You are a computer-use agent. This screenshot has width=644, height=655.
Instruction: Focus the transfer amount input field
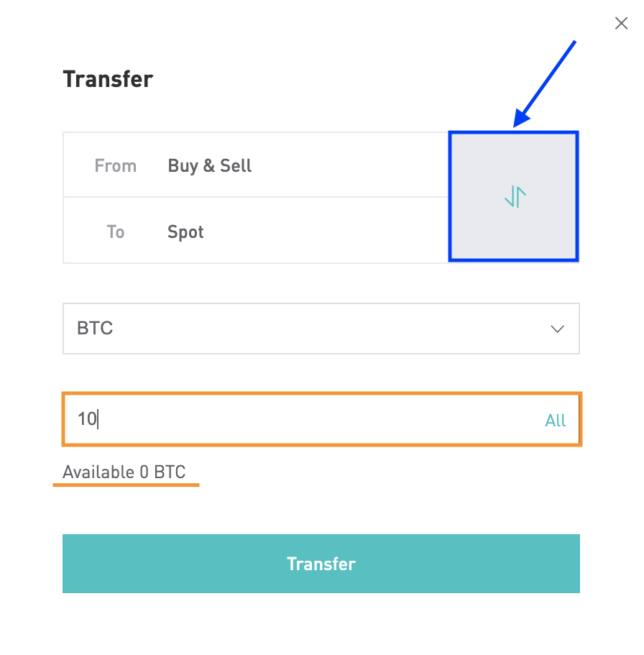[x=321, y=419]
